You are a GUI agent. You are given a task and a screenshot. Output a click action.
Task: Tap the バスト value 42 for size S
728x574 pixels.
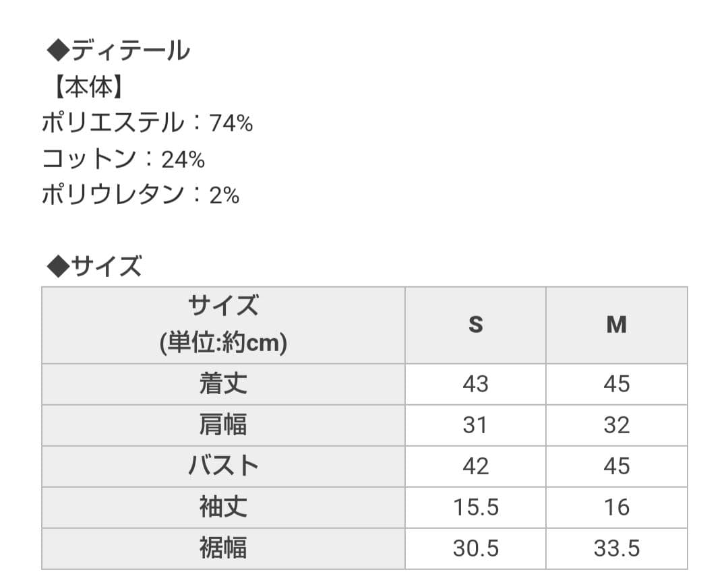coord(475,466)
